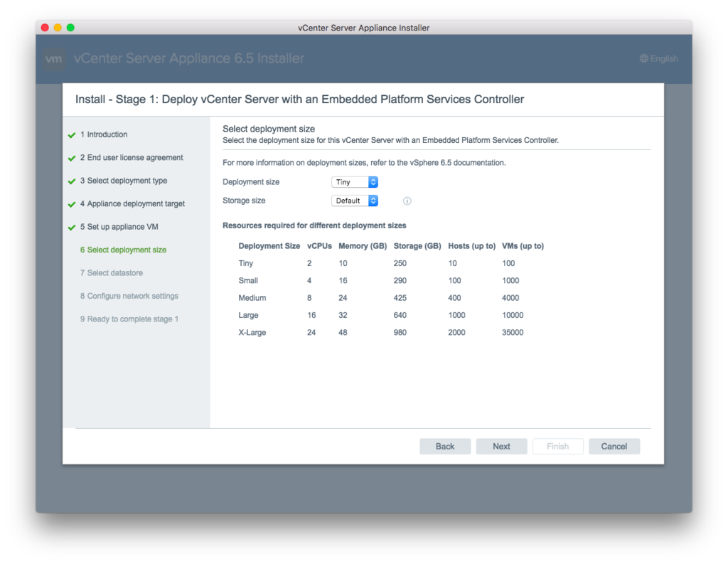Click checkmark beside End user license agreement
Viewport: 728px width, 564px height.
click(72, 159)
